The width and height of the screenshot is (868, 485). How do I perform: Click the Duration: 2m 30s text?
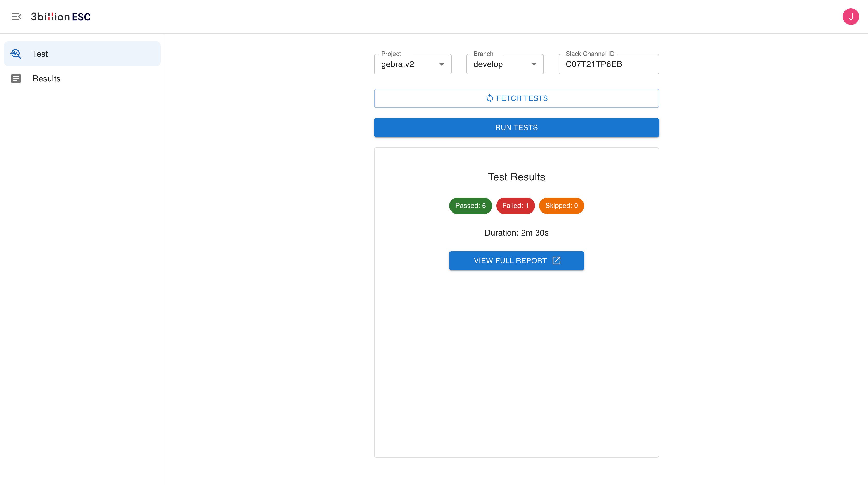pos(516,233)
